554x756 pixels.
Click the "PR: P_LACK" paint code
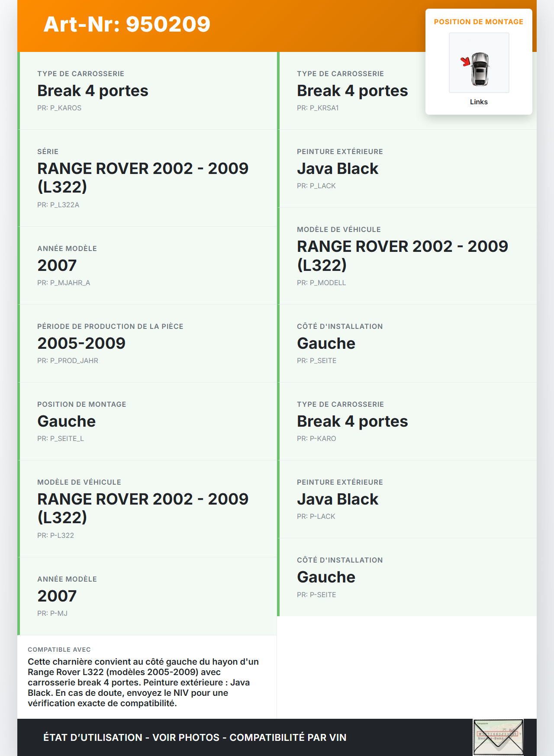316,186
